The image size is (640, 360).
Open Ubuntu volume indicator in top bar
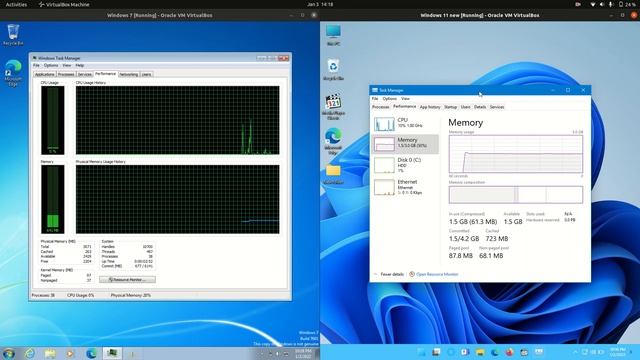pyautogui.click(x=602, y=4)
